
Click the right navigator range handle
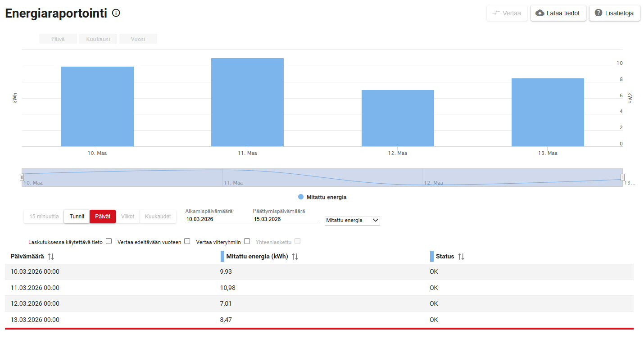point(622,177)
